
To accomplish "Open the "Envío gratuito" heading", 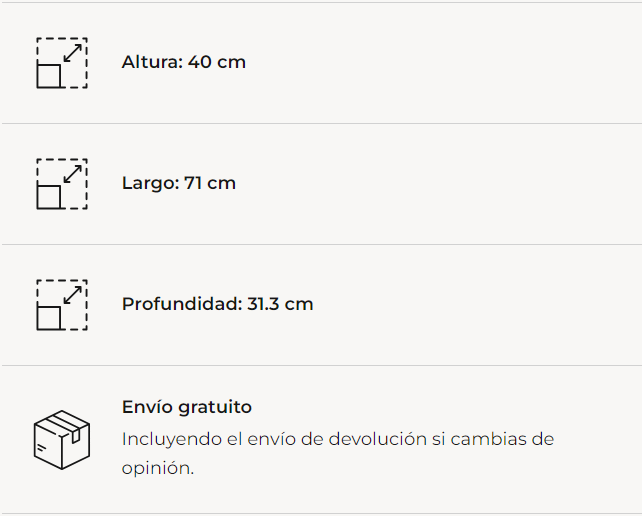I will (187, 407).
